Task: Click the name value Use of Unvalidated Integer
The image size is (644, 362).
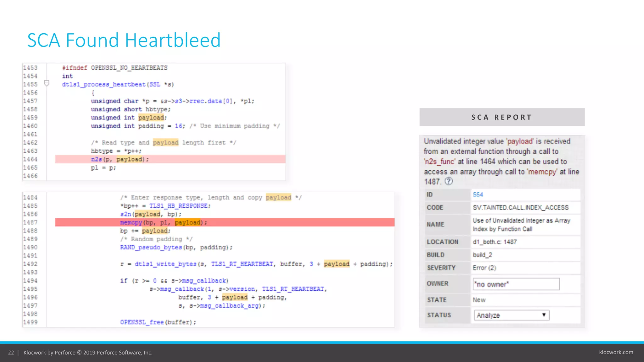Action: pos(521,225)
